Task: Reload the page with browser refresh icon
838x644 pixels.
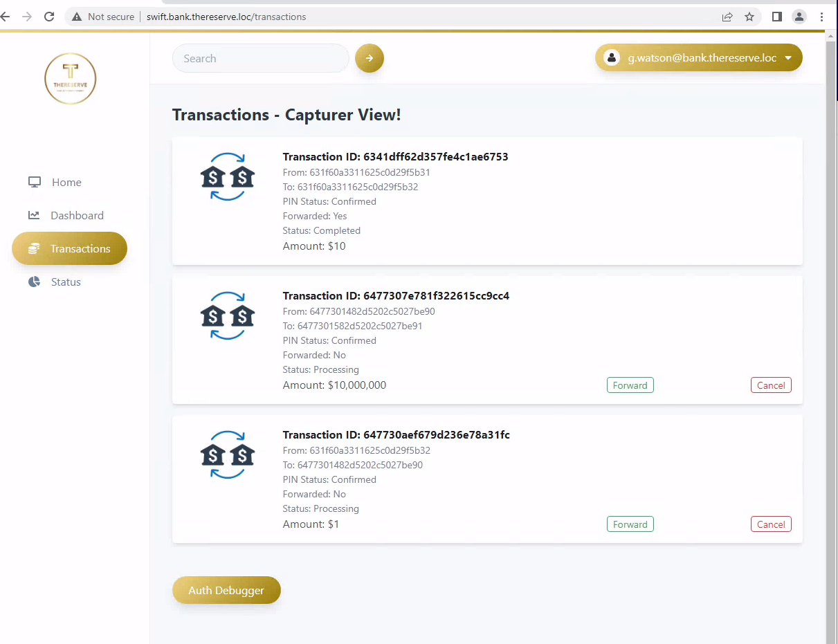Action: click(x=49, y=17)
